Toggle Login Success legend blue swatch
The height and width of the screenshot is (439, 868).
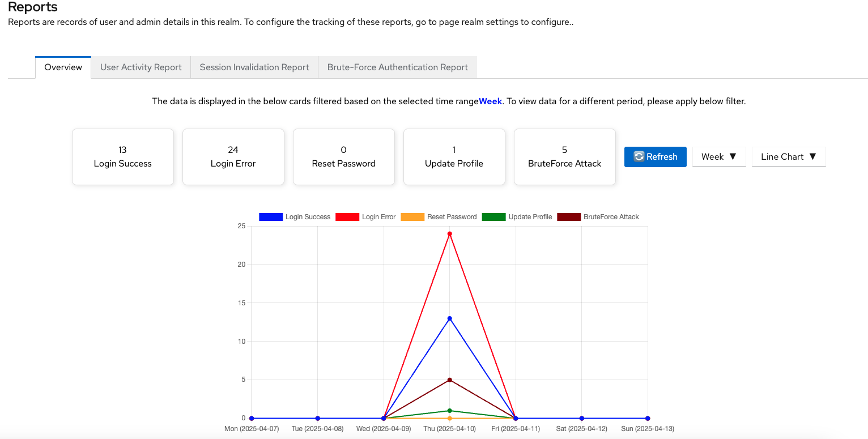pyautogui.click(x=270, y=217)
